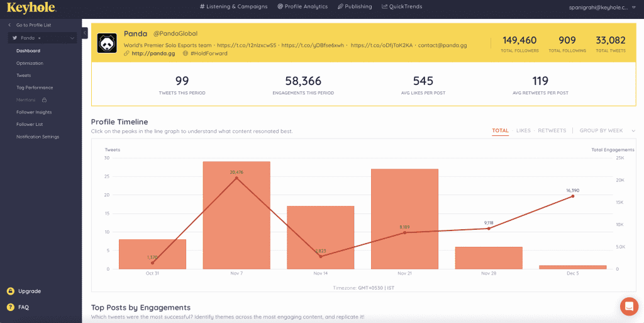Open Follower Insights page
Screen dimensions: 644x323
(34, 112)
